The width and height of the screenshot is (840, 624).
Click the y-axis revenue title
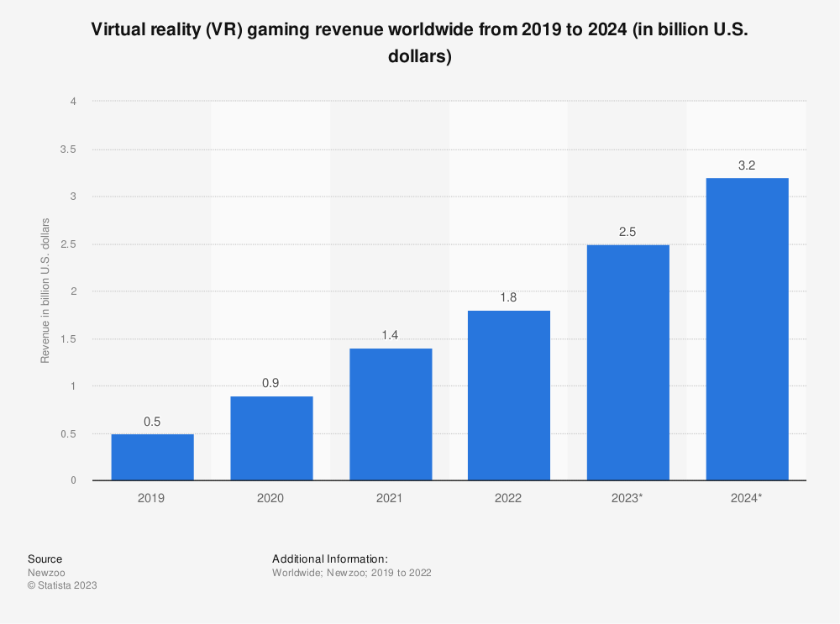point(45,291)
